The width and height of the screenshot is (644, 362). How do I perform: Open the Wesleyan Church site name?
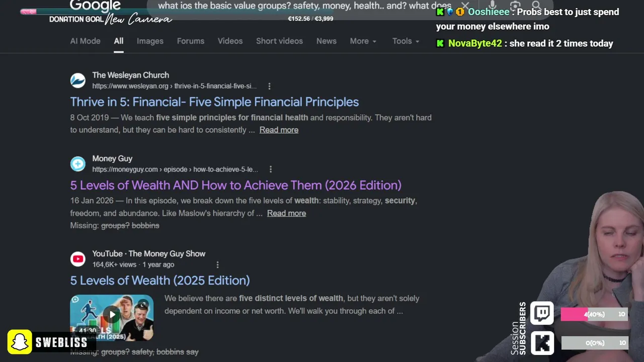click(130, 75)
